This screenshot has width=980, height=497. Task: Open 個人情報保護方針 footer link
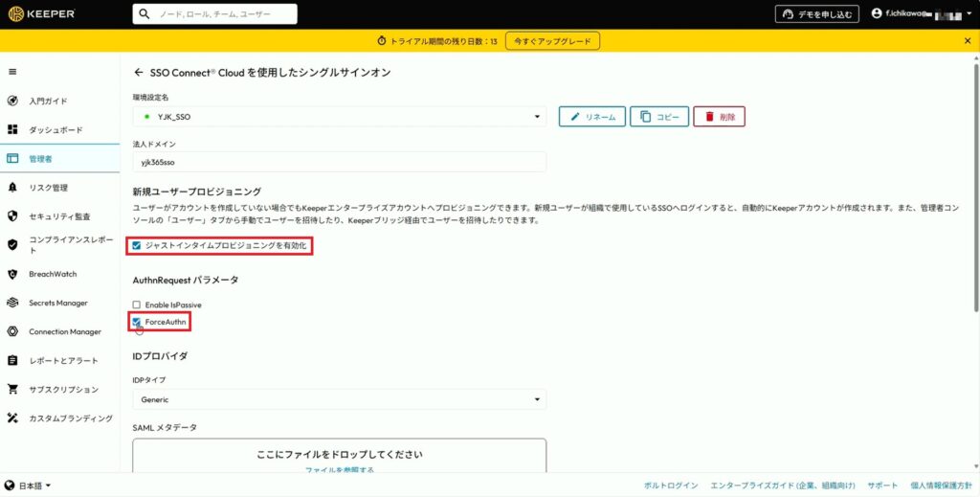pos(942,486)
